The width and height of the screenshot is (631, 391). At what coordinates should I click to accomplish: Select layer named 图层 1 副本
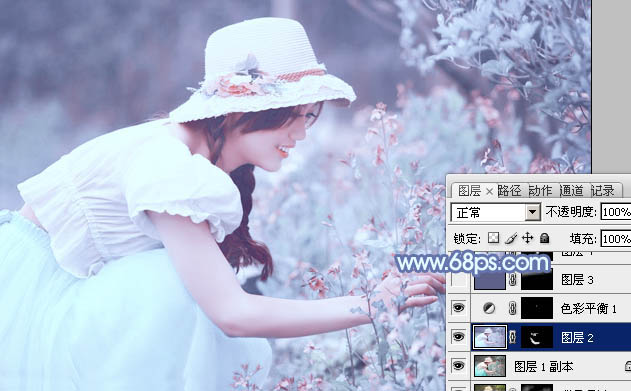(543, 366)
